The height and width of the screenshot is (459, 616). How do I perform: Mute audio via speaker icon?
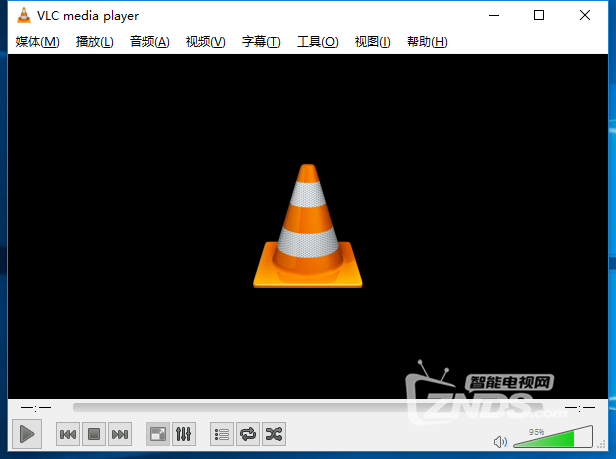pos(500,442)
